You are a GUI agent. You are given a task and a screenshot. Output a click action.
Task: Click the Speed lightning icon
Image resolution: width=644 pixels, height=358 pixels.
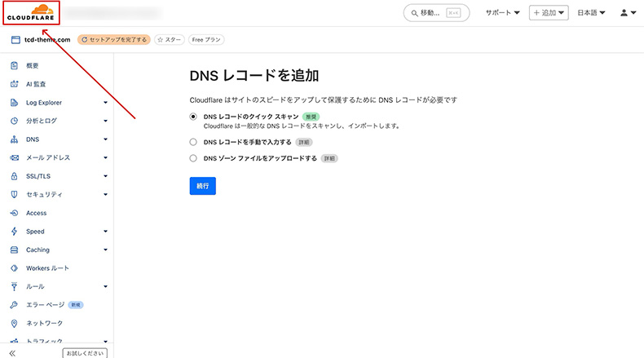click(x=15, y=232)
